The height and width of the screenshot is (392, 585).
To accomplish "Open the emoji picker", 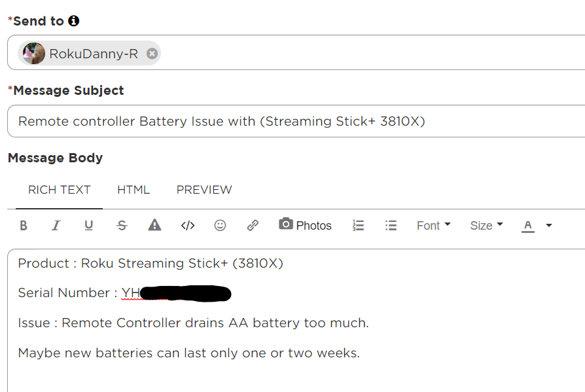I will 221,226.
